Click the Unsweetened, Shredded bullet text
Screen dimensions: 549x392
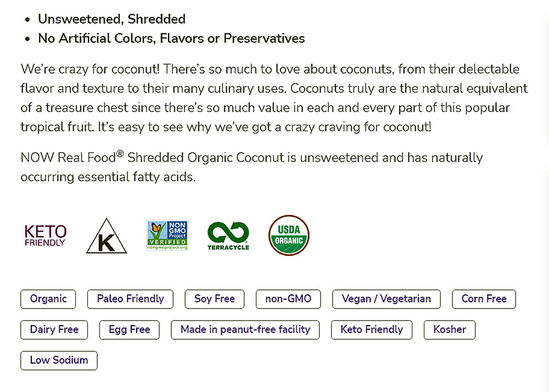click(x=111, y=19)
